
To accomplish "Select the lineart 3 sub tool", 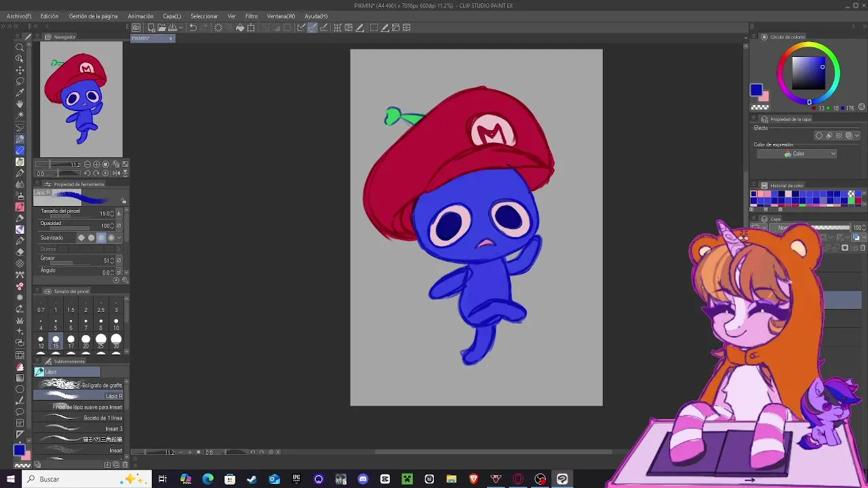I will click(79, 428).
